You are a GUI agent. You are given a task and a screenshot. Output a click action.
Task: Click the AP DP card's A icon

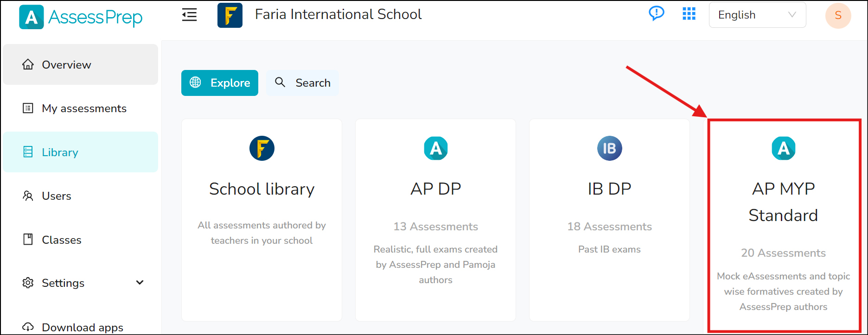(x=436, y=148)
